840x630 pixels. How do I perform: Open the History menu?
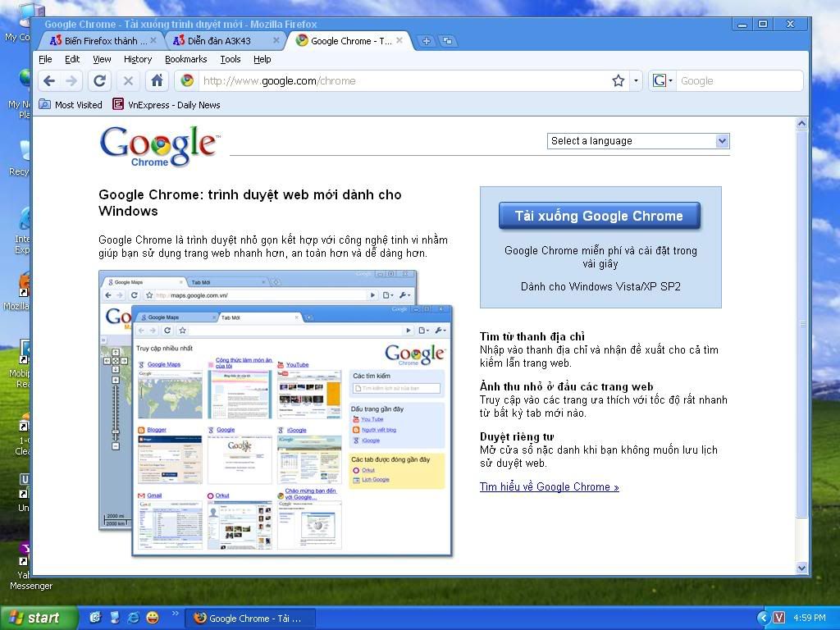click(138, 59)
